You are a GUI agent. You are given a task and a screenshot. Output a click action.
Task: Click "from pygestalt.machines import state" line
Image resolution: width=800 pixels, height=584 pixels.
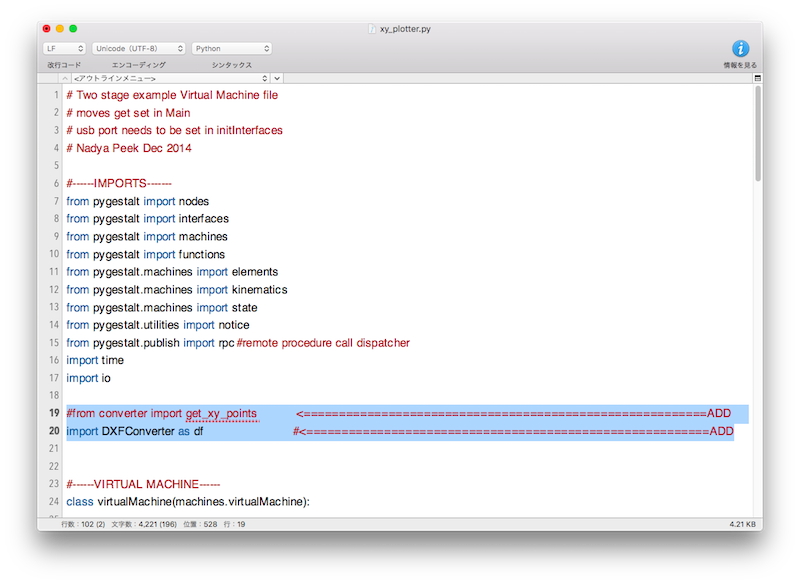(162, 307)
